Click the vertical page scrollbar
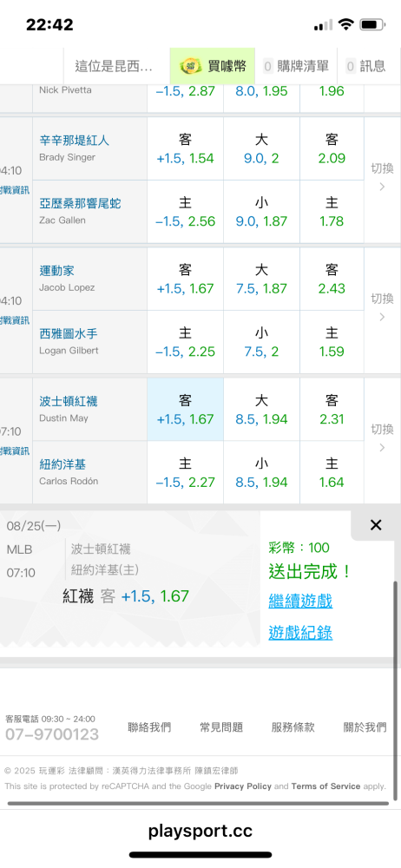Screen dimensions: 401x868 click(396, 690)
